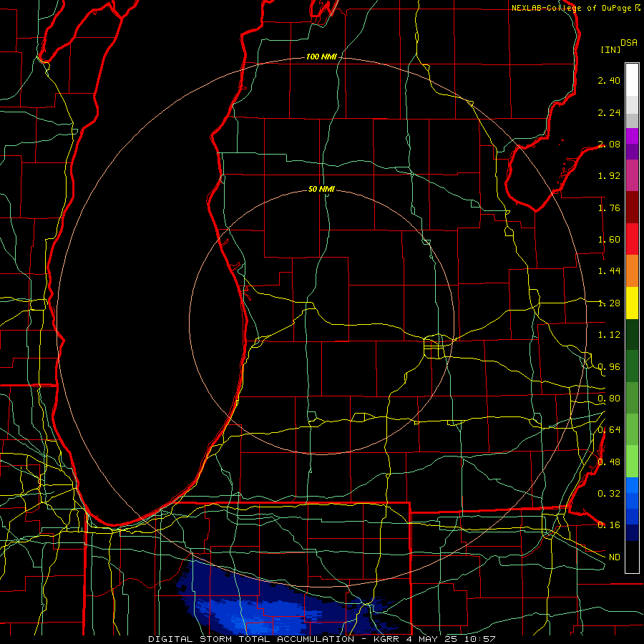Viewport: 644px width, 644px height.
Task: Select the dark red legend swatch
Action: tap(632, 207)
